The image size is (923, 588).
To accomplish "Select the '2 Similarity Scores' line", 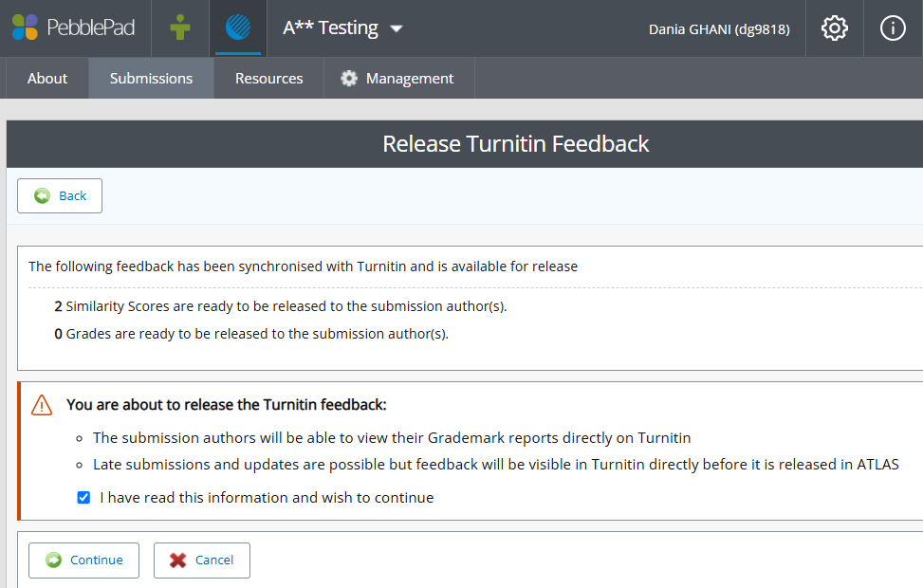I will pyautogui.click(x=281, y=306).
